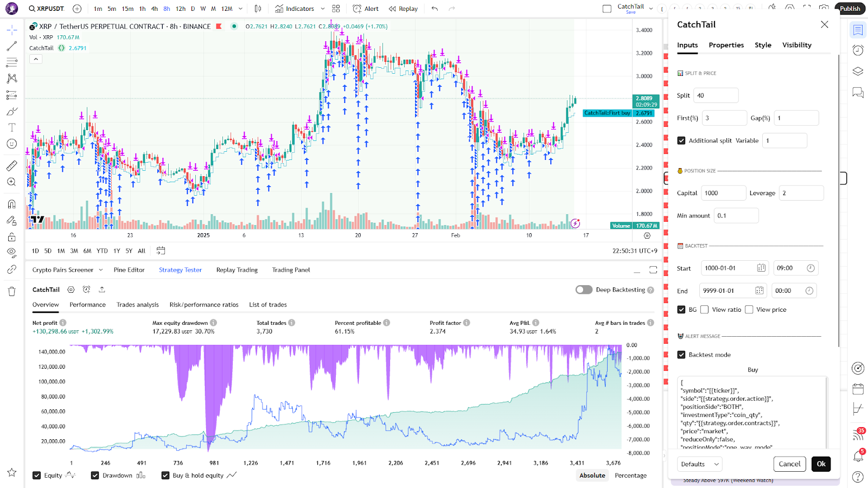Click the Replay bar replay icon
This screenshot has width=868, height=488.
coord(403,9)
